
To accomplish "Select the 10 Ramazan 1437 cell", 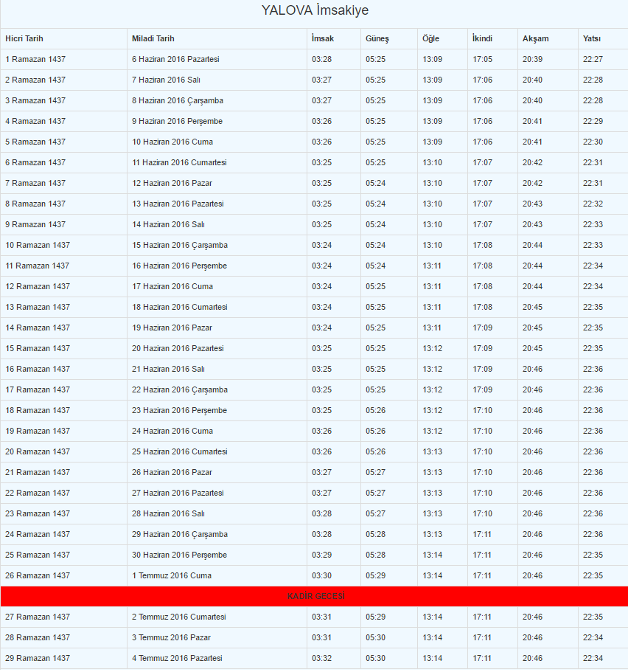I will pyautogui.click(x=38, y=245).
